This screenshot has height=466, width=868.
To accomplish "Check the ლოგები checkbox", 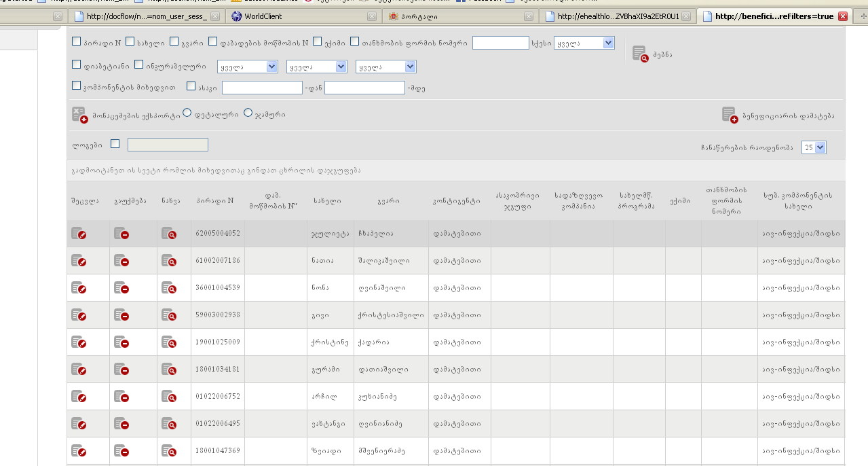I will point(115,144).
